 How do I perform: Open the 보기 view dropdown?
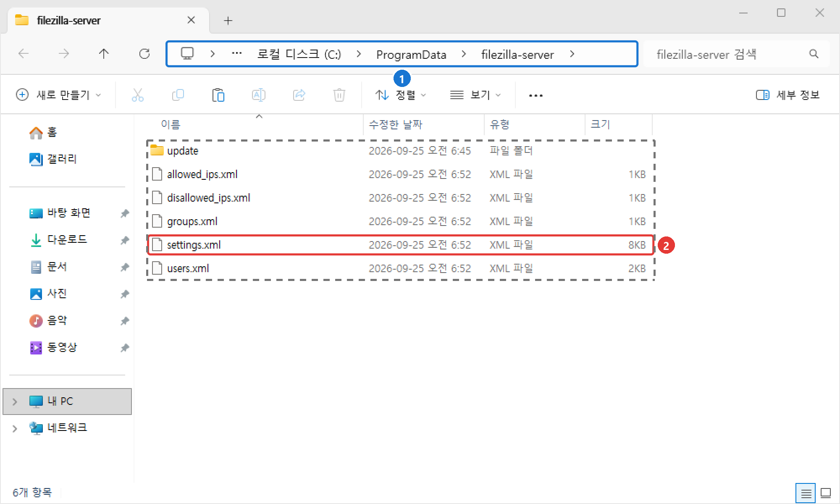click(475, 95)
